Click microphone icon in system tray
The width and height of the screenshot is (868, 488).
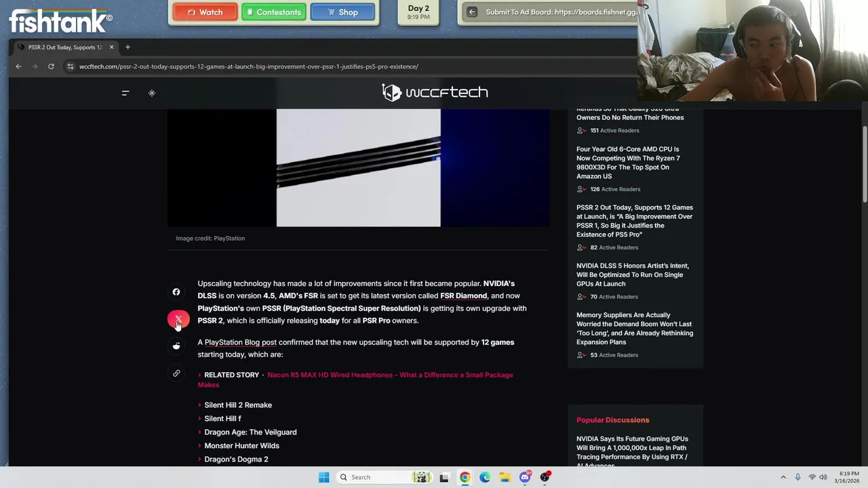pyautogui.click(x=797, y=477)
